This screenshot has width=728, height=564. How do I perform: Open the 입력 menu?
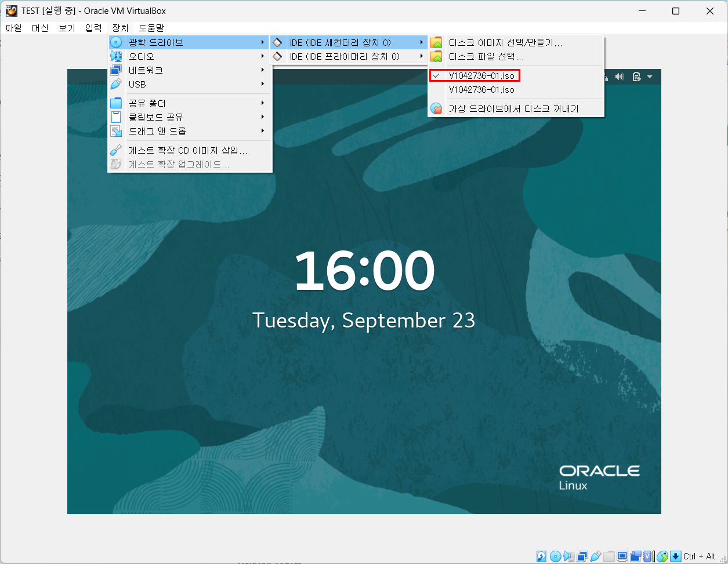tap(93, 28)
